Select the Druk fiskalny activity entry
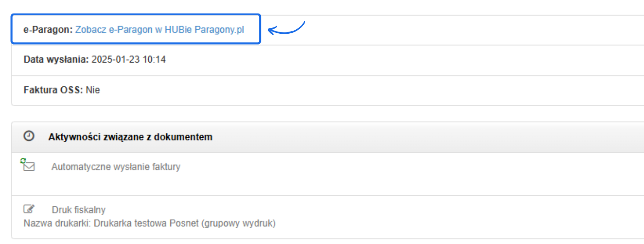Image resolution: width=644 pixels, height=244 pixels. tap(78, 210)
